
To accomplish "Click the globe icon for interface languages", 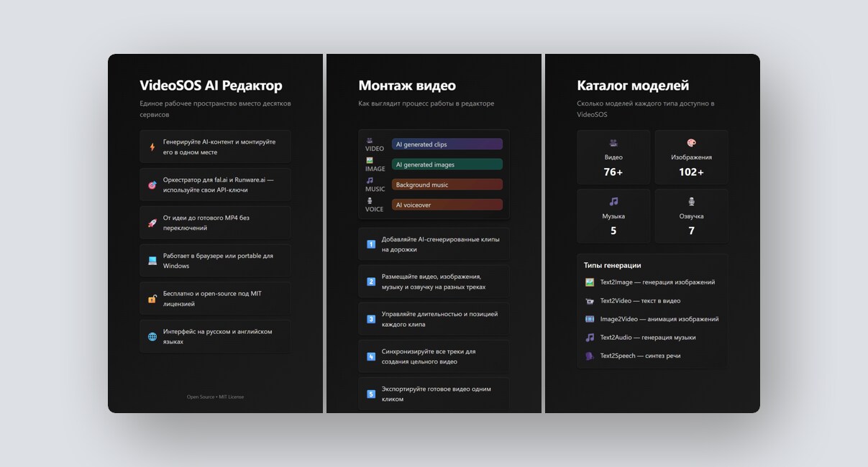I will click(x=152, y=336).
